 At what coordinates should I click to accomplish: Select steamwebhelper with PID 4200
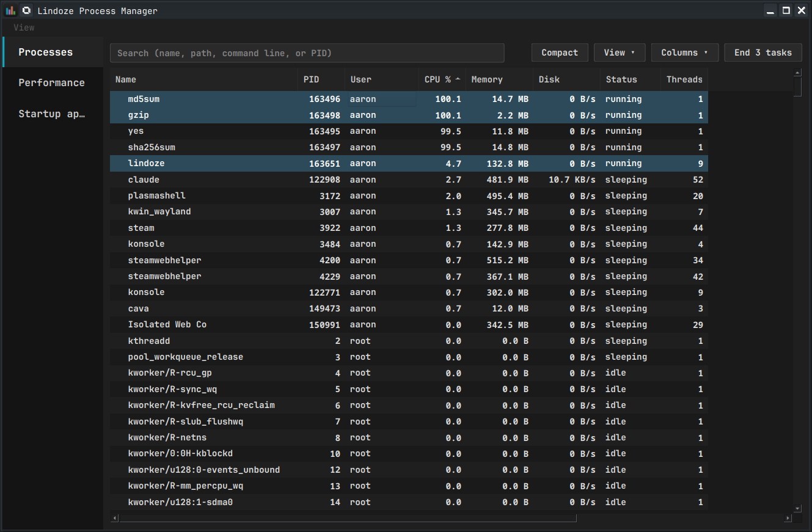pyautogui.click(x=409, y=260)
